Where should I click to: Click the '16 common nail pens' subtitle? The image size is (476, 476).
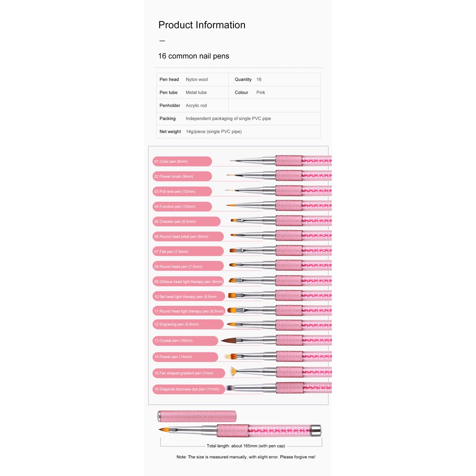tap(194, 56)
